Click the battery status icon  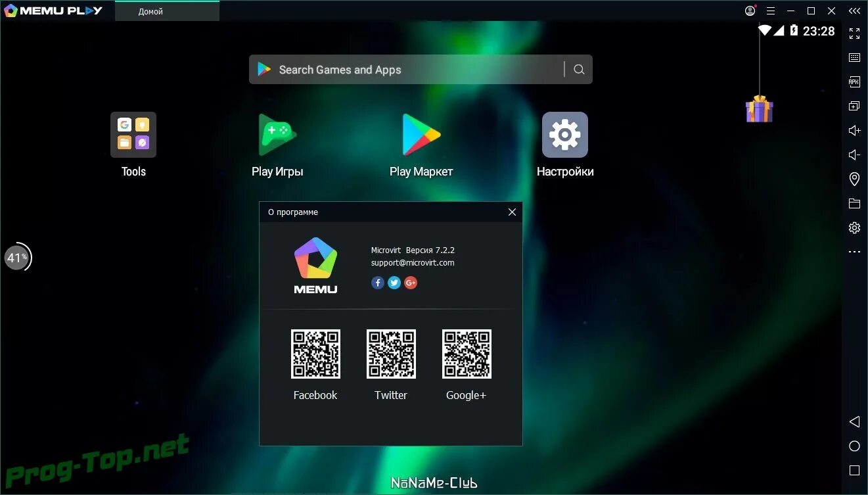click(x=794, y=30)
